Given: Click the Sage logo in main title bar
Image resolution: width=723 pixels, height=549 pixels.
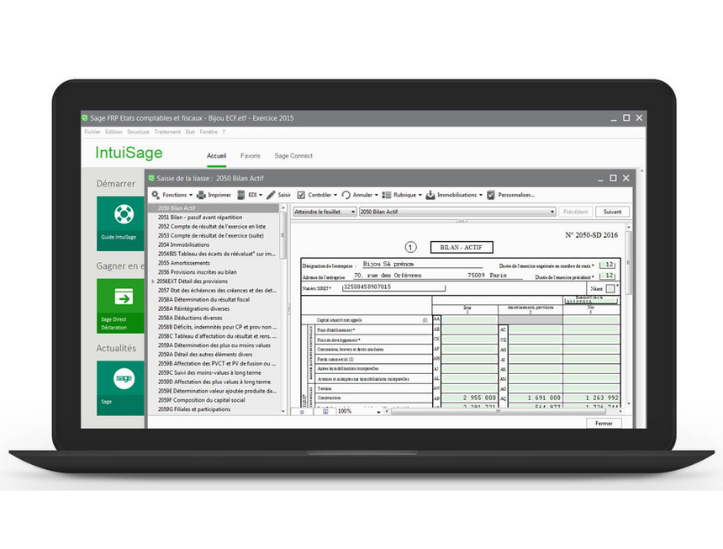Looking at the screenshot, I should point(85,118).
